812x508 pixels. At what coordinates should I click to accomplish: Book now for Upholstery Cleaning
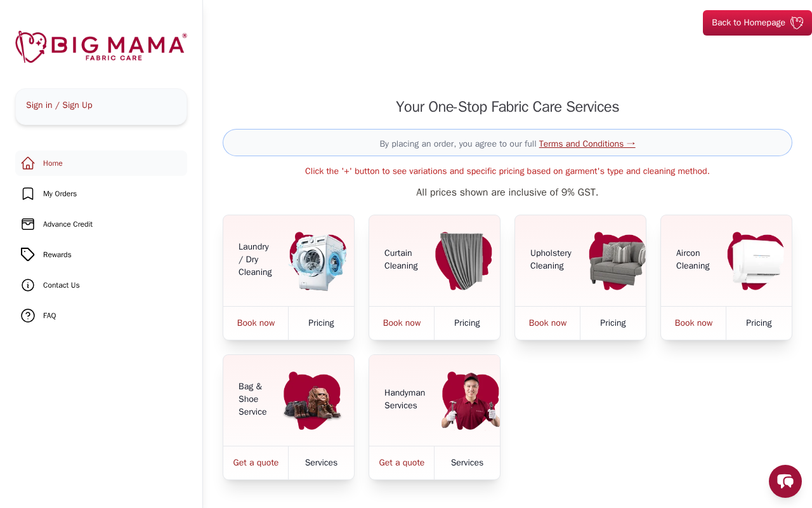547,323
